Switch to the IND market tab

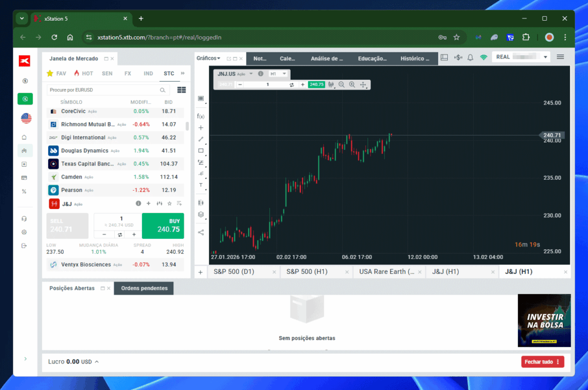148,74
